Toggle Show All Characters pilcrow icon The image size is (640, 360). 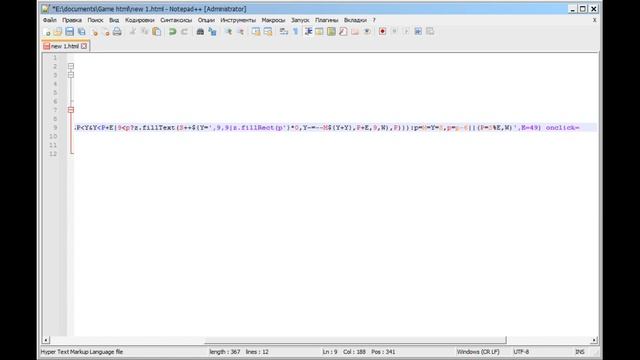tap(296, 31)
